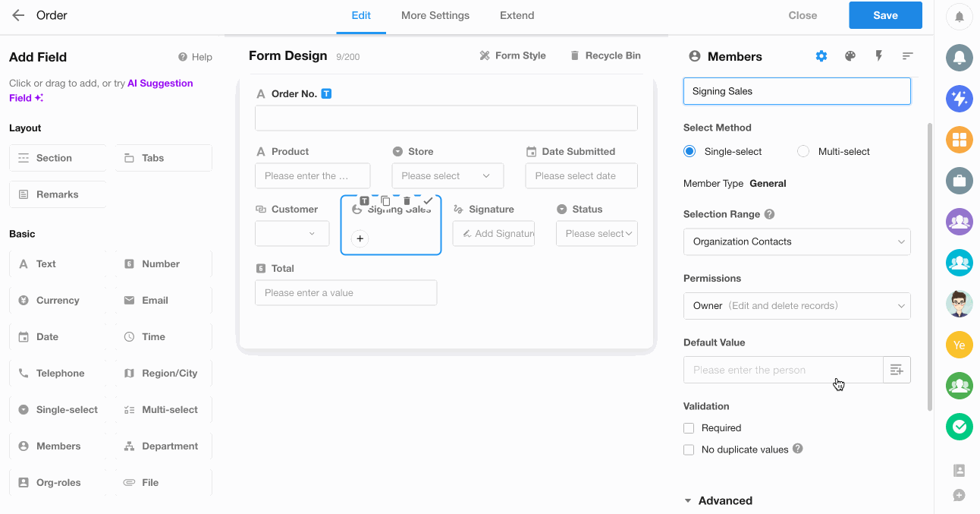Open the lightning bolt automation icon
The width and height of the screenshot is (980, 514).
point(878,56)
